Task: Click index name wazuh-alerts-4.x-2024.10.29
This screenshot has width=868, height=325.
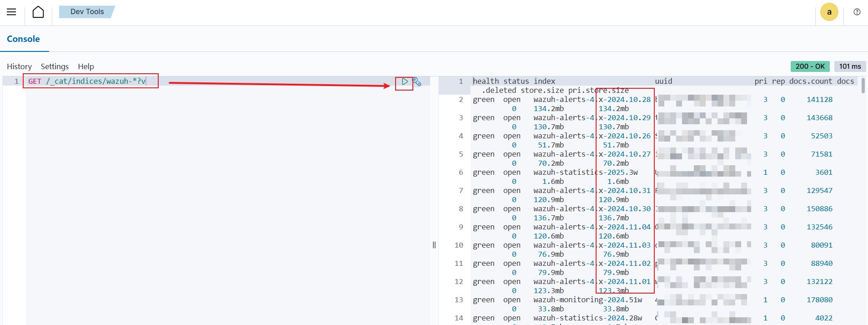Action: (x=592, y=117)
